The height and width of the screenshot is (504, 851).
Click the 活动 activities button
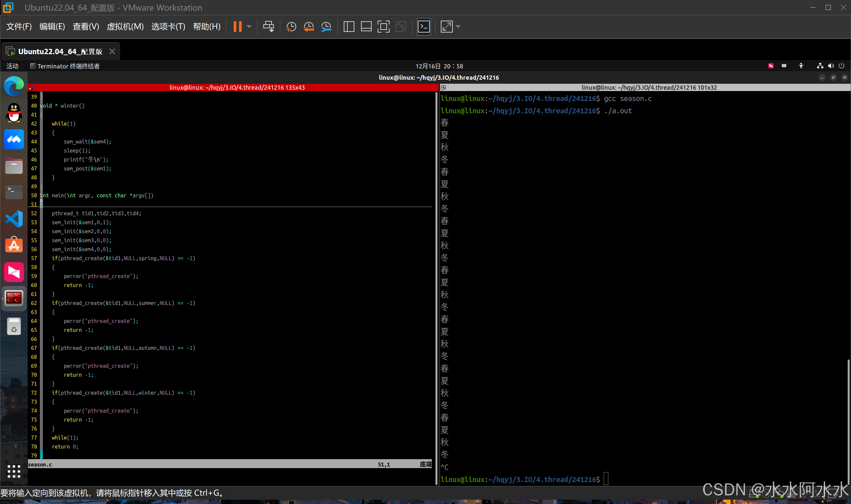click(12, 66)
